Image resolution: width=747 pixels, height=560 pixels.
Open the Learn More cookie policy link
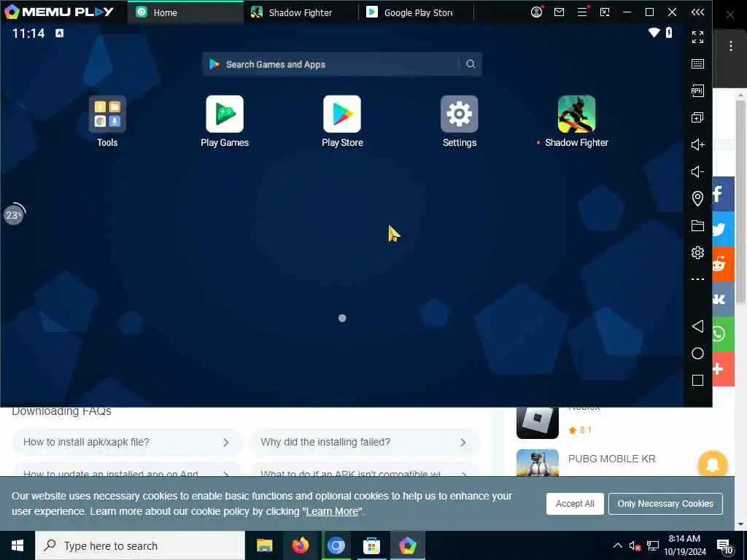tap(332, 511)
